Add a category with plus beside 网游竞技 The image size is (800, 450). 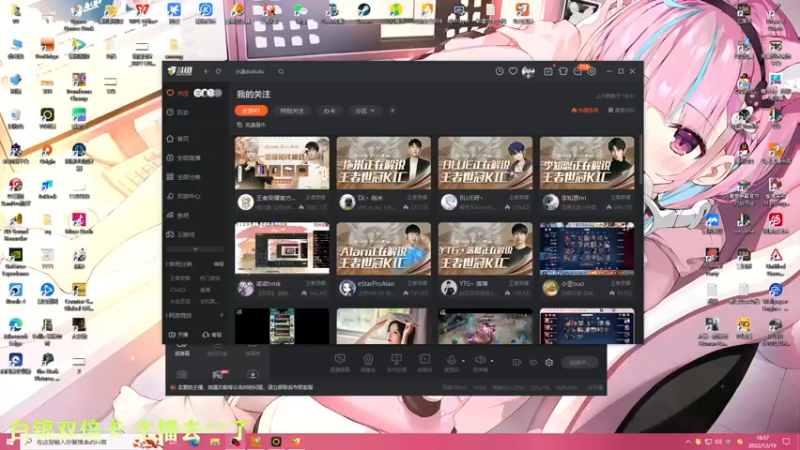tap(221, 315)
